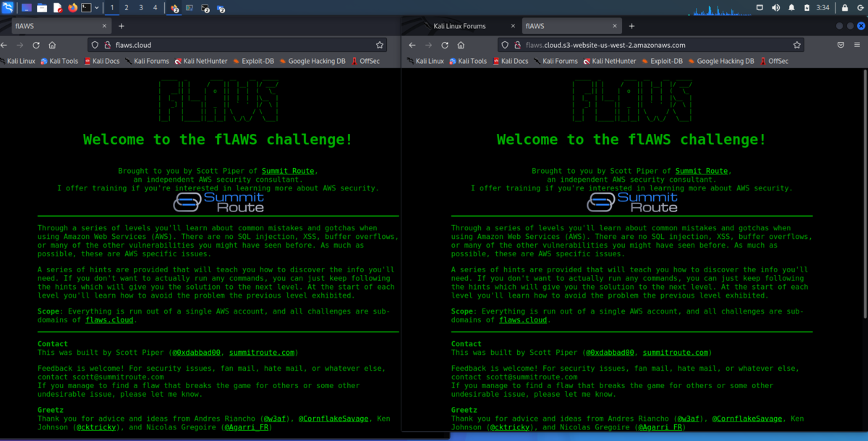The image size is (868, 441).
Task: Open the volume control in system tray
Action: tap(775, 8)
